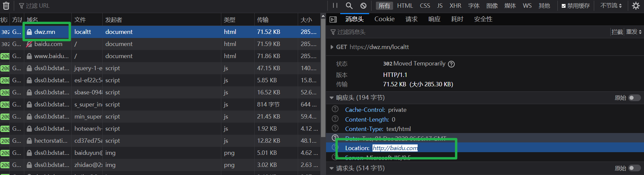Switch to the Cookie tab
This screenshot has height=175, width=644.
[384, 19]
